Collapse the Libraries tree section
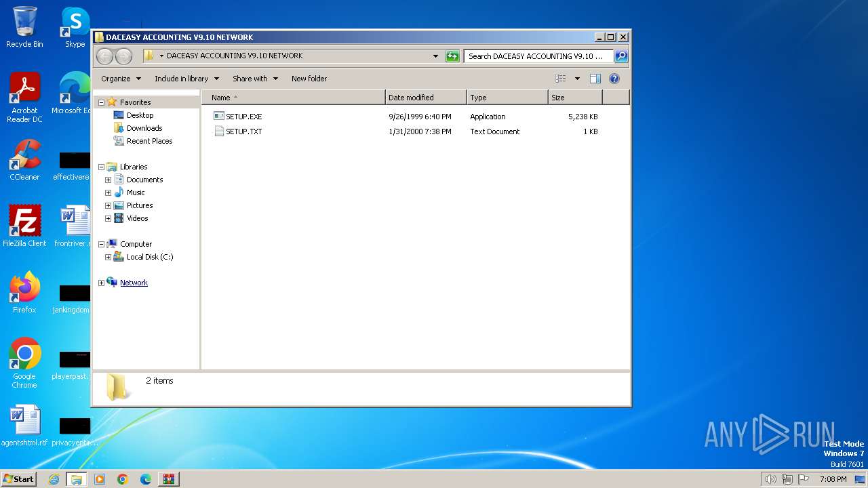Screen dimensions: 868x488 coord(102,167)
